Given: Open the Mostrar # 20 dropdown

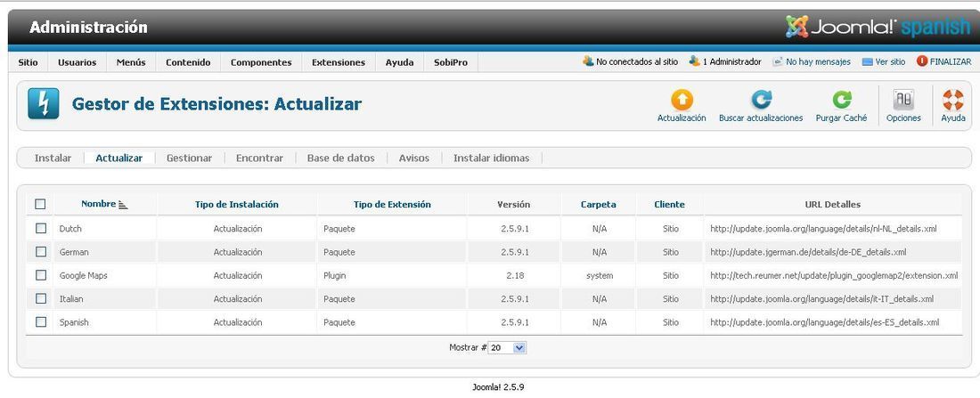Looking at the screenshot, I should [x=508, y=348].
